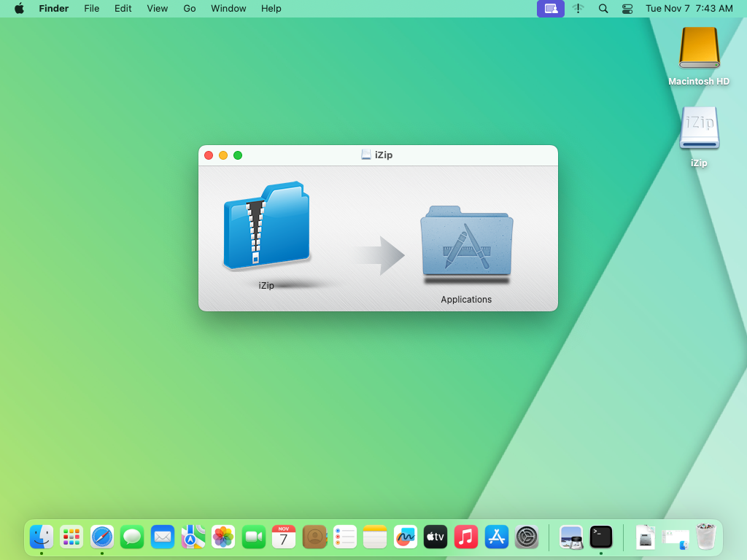Open FaceTime from the Dock
Image resolution: width=747 pixels, height=560 pixels.
point(253,537)
